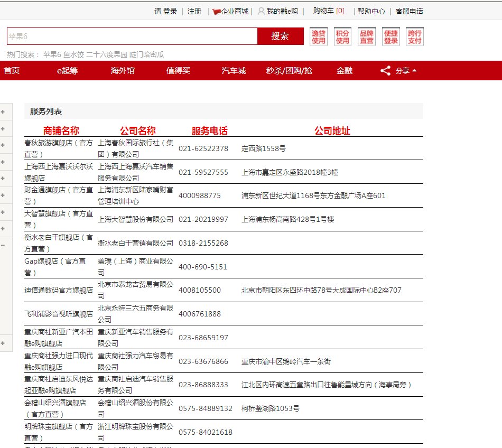Select the 便捷登录 icon
Image resolution: width=502 pixels, height=448 pixels.
[x=391, y=36]
